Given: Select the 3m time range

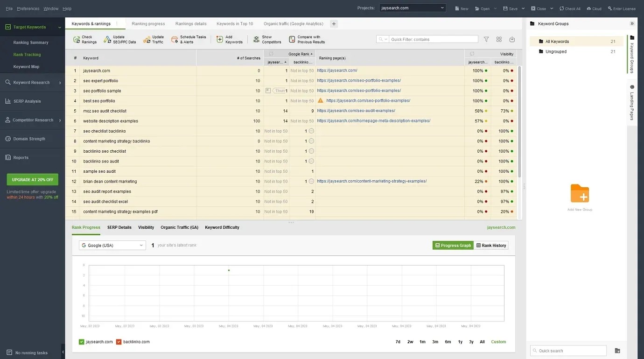Looking at the screenshot, I should (435, 342).
